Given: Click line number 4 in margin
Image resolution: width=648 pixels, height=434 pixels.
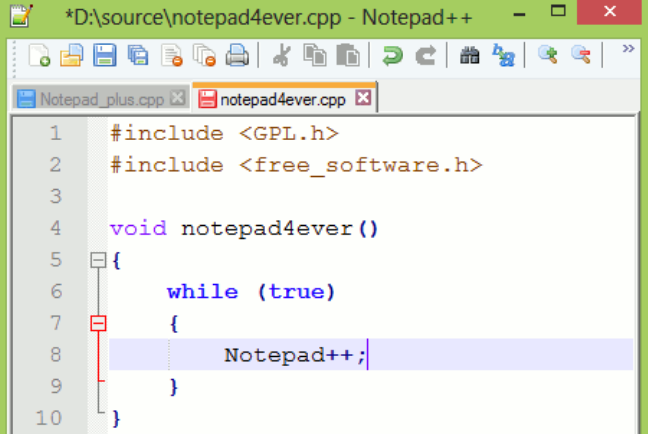Looking at the screenshot, I should point(55,228).
